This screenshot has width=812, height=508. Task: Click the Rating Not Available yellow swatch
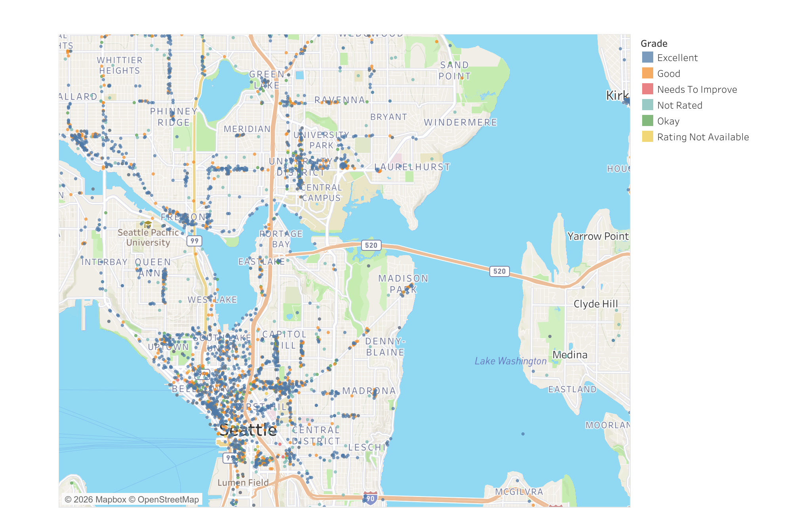647,137
